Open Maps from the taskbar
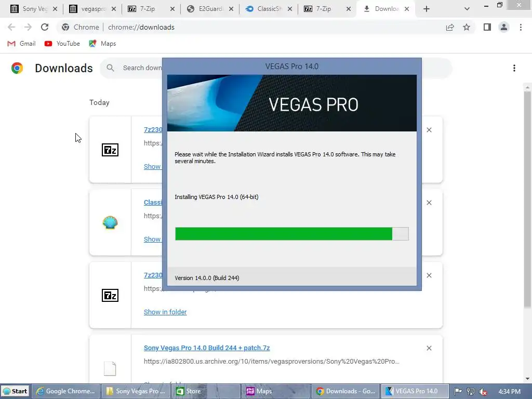Viewport: 532px width, 399px height. coord(275,391)
